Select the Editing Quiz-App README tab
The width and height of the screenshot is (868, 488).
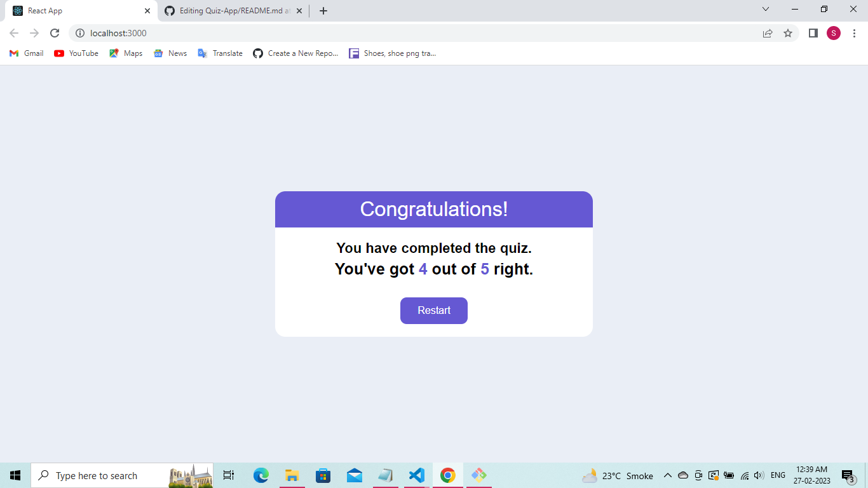[x=229, y=10]
